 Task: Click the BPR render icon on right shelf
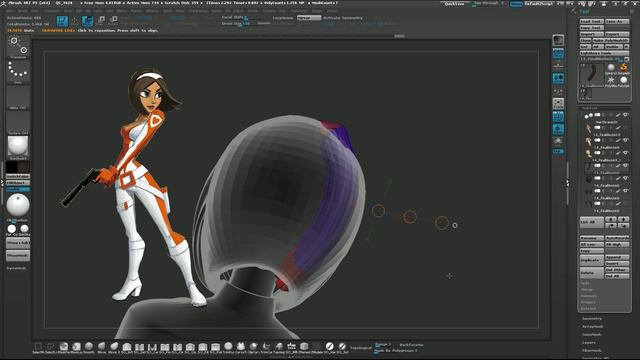pos(558,40)
